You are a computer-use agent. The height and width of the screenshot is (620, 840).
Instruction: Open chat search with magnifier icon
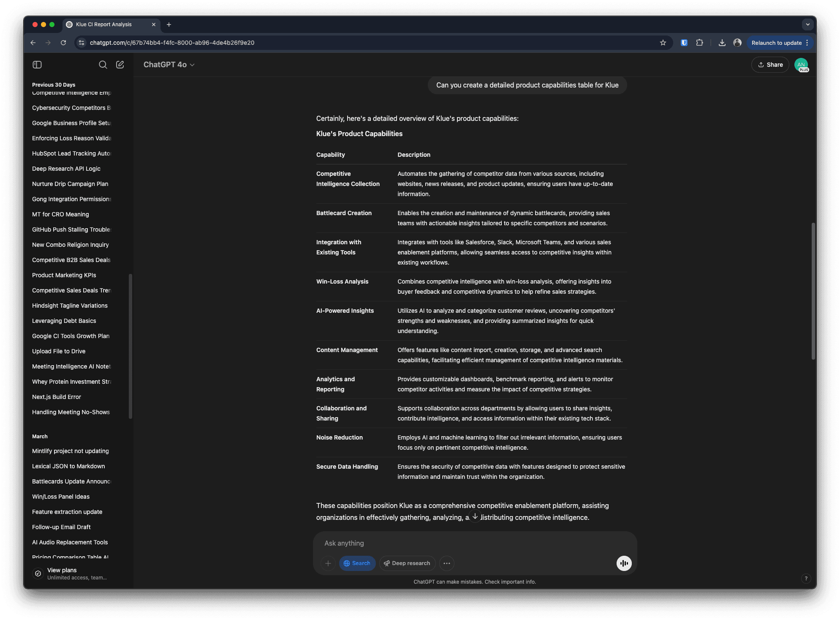click(103, 65)
